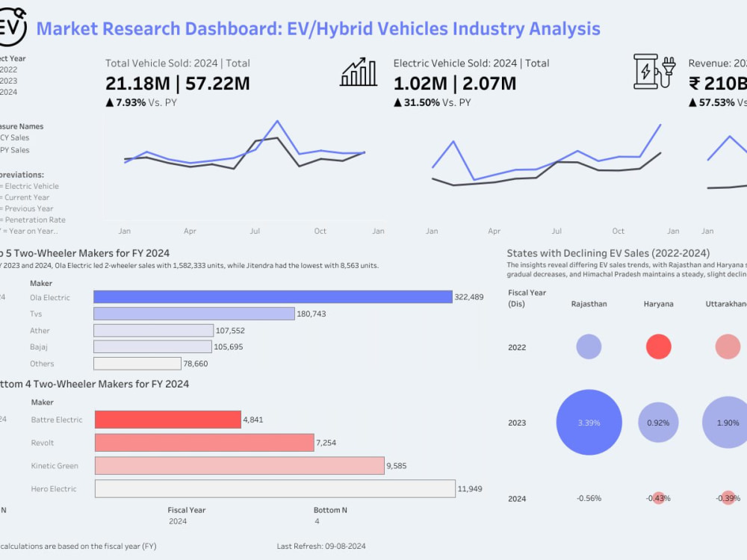Click Haryana's red 2022 bubble
The width and height of the screenshot is (747, 560).
pos(658,346)
